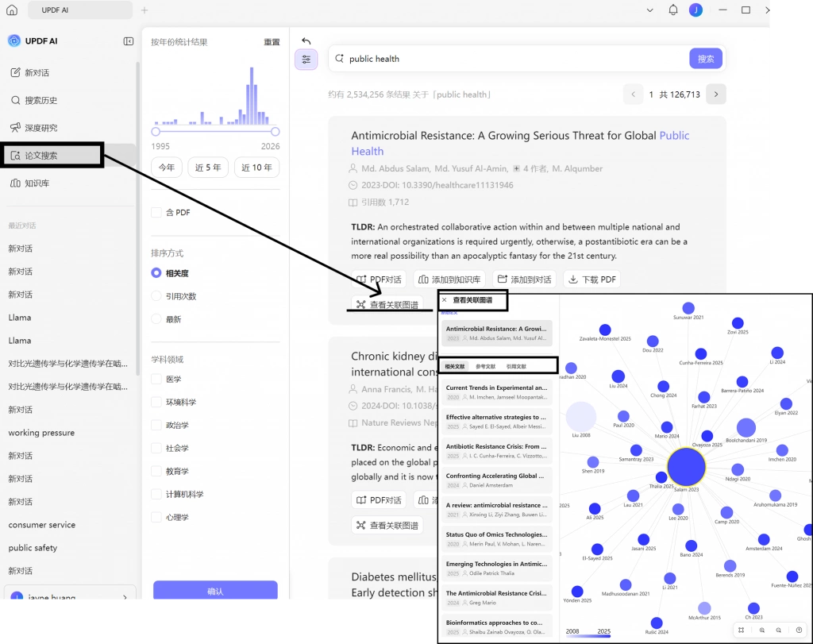Viewport: 813px width, 644px height.
Task: Click the right year range slider handle
Action: 275,131
